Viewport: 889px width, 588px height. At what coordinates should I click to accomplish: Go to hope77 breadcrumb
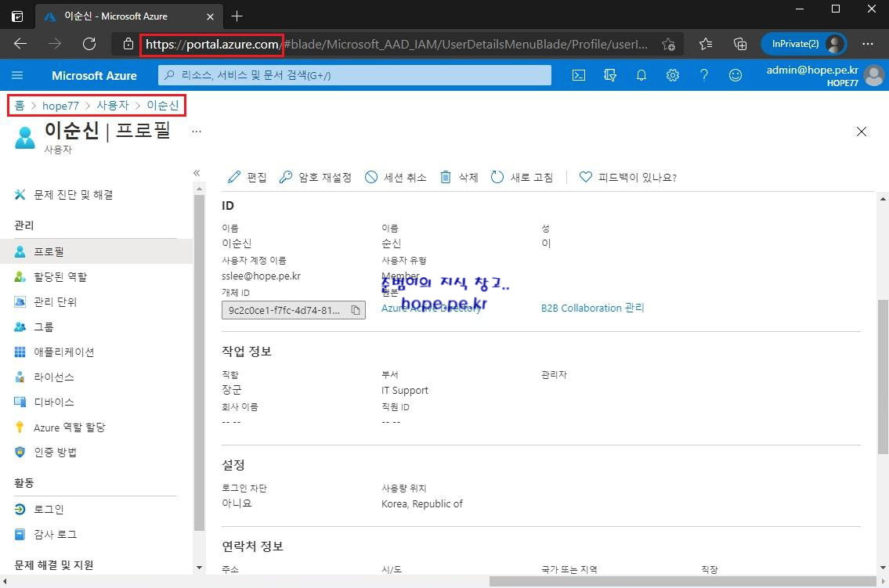(x=60, y=106)
